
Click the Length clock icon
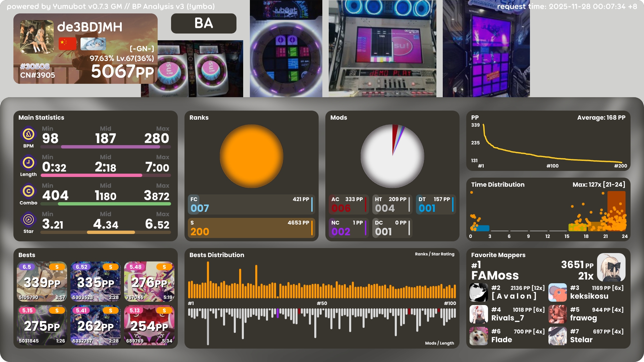29,163
